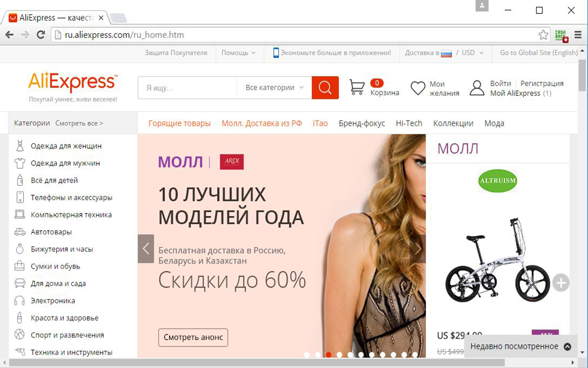Viewport: 588px width, 368px height.
Task: Open Мой AliExpress link
Action: click(515, 93)
